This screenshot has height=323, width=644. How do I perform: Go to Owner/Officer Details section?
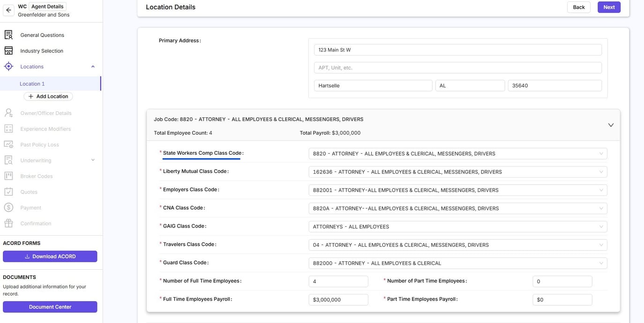click(46, 113)
